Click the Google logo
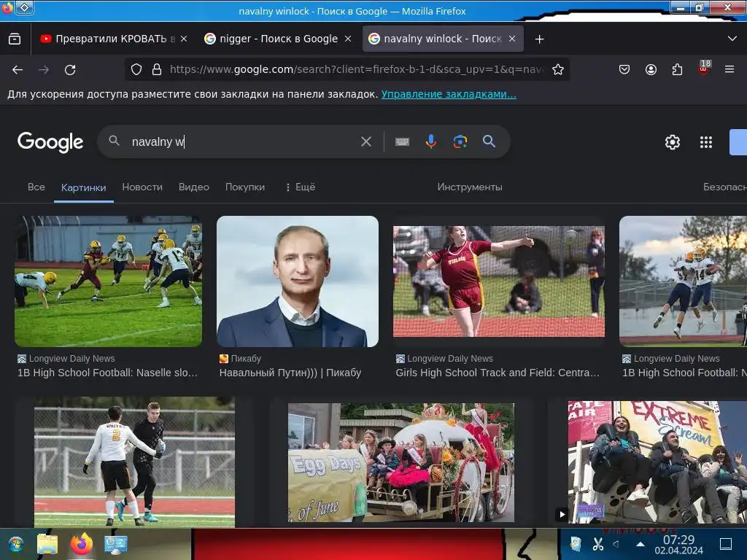The width and height of the screenshot is (747, 560). pyautogui.click(x=50, y=142)
